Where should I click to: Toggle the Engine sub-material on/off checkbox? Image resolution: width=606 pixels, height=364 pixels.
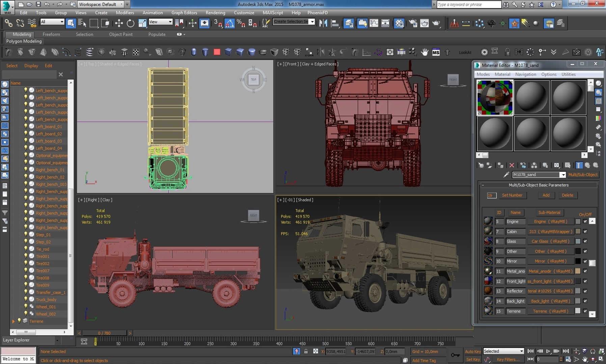[x=585, y=221]
